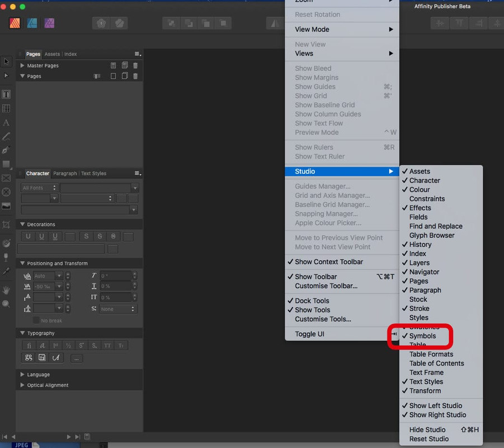Switch to Designer persona icon
The height and width of the screenshot is (448, 504).
[32, 23]
